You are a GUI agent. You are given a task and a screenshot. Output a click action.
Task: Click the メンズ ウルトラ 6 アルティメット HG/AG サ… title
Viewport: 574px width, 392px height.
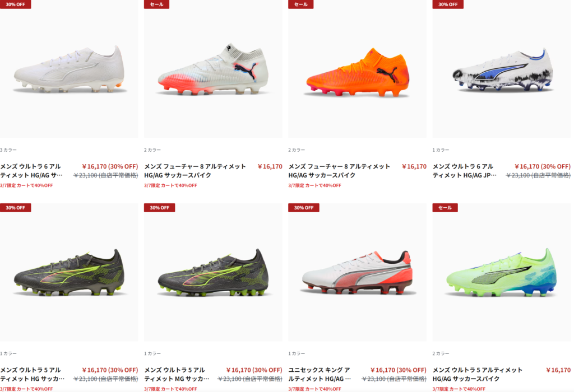(31, 171)
